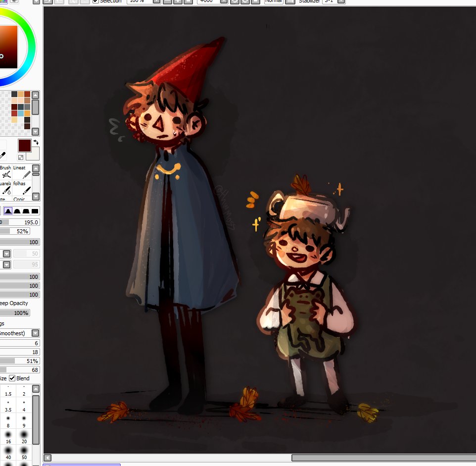Viewport: 476px width, 466px height.
Task: Select the dark maroon swatch in third row
Action: click(14, 107)
